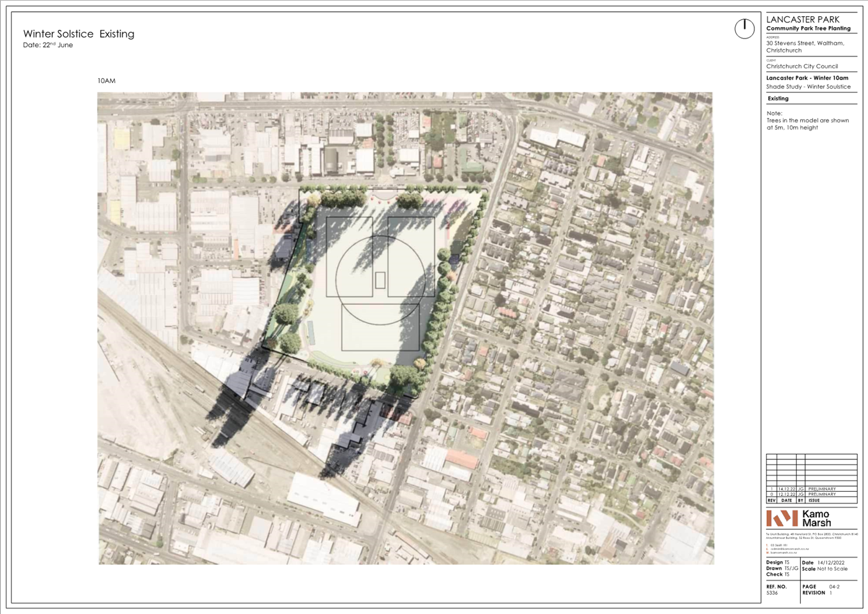Image resolution: width=868 pixels, height=614 pixels.
Task: Click the 'Trees in the model are shown' note line
Action: click(808, 120)
